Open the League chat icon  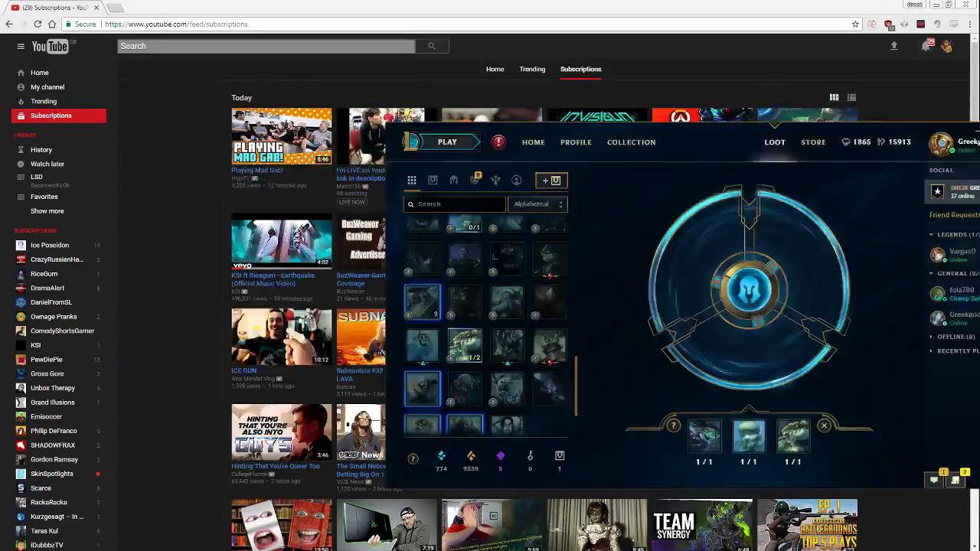[934, 480]
